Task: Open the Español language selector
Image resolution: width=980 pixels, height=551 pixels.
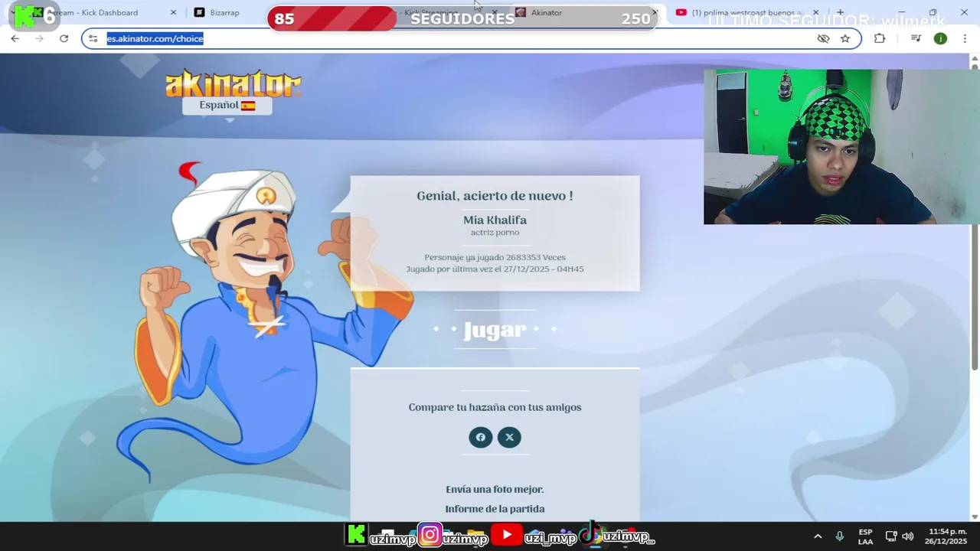Action: tap(227, 106)
